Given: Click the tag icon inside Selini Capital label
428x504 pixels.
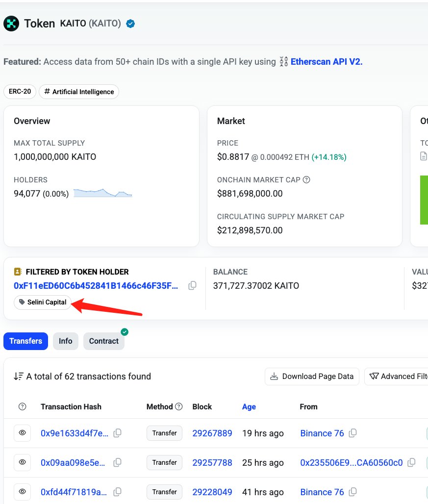Looking at the screenshot, I should click(22, 302).
